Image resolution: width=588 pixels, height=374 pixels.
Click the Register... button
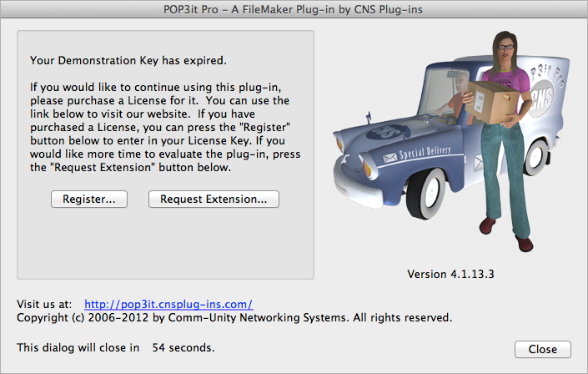click(89, 199)
